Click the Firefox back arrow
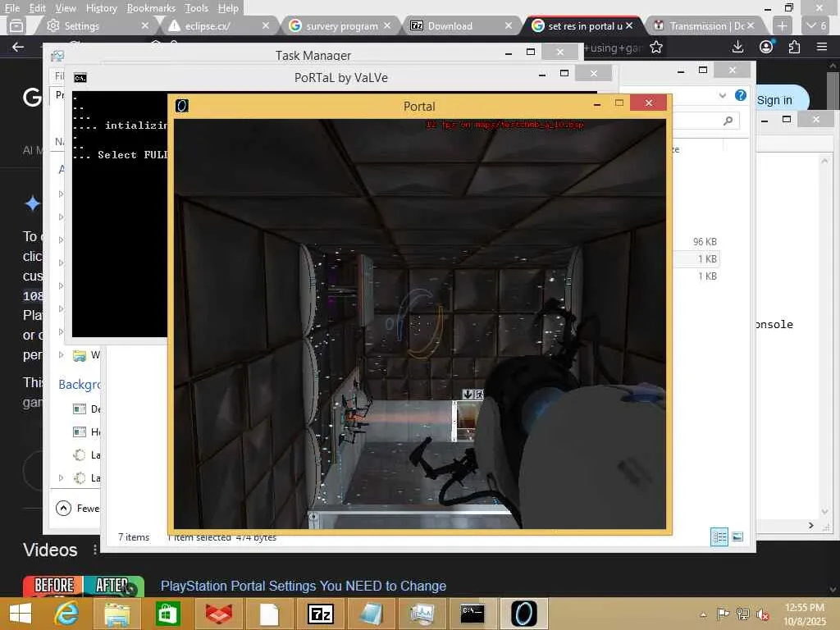The height and width of the screenshot is (630, 840). (x=18, y=47)
